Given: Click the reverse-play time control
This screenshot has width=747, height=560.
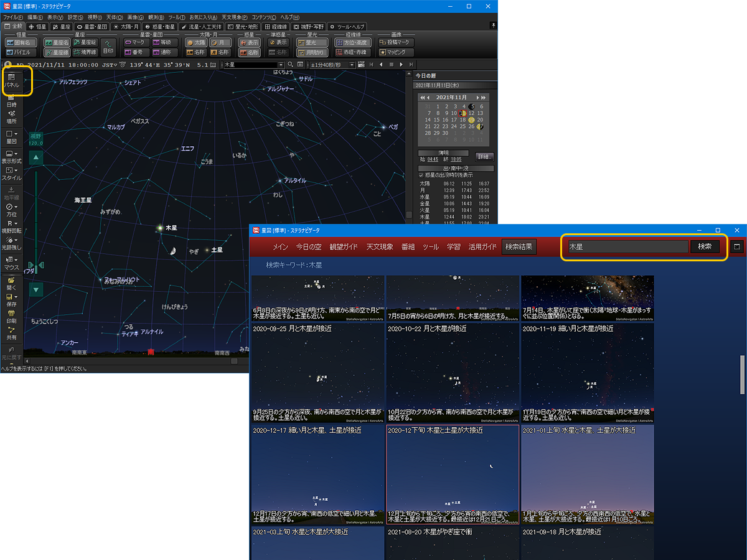Looking at the screenshot, I should [381, 65].
